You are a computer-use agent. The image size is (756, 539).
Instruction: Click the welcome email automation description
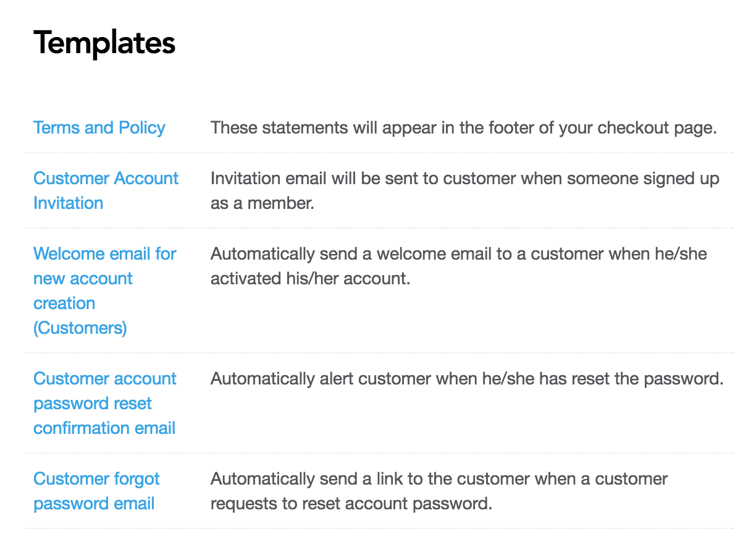[x=459, y=266]
